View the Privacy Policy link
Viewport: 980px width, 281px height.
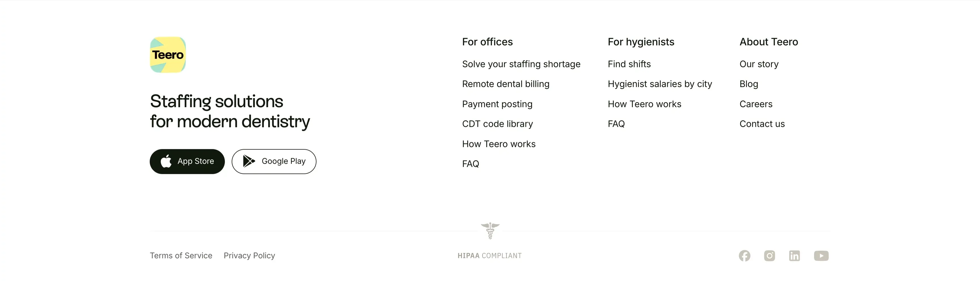coord(249,255)
